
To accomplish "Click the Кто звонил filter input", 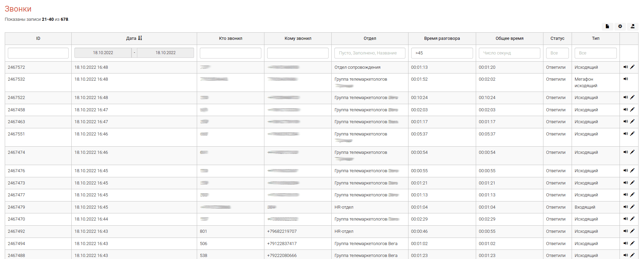I will (x=230, y=53).
